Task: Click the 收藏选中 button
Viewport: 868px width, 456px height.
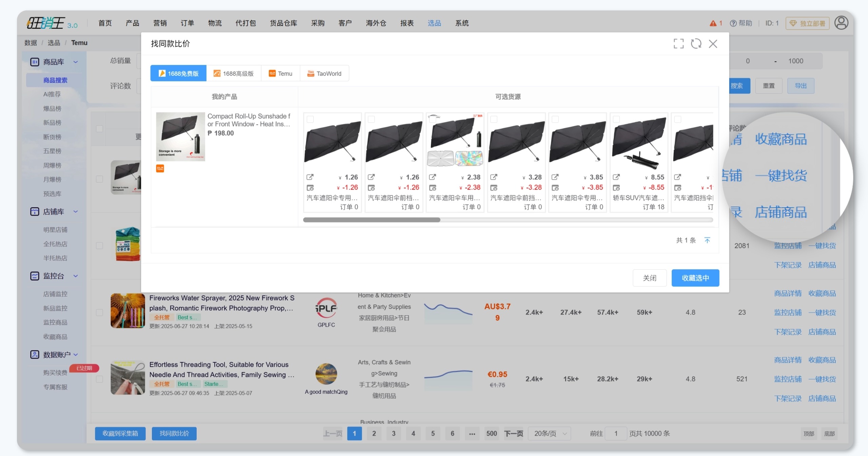Action: [x=695, y=278]
